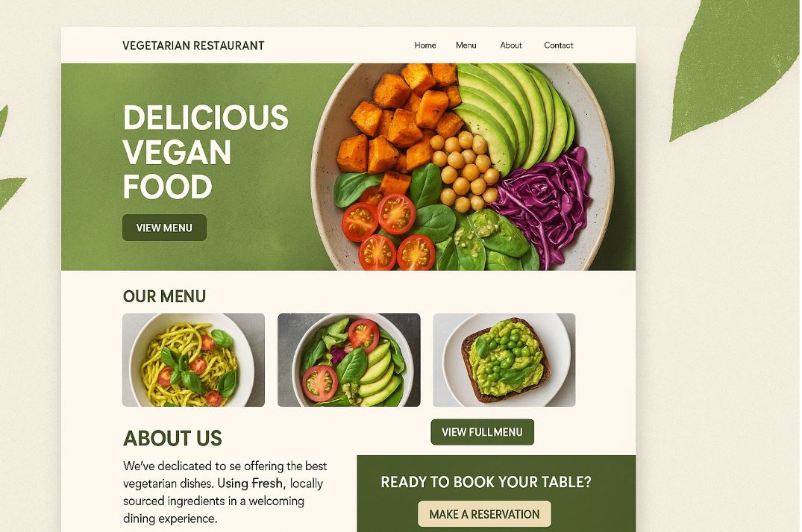
Task: Open the pesto pasta dish thumbnail
Action: [193, 360]
